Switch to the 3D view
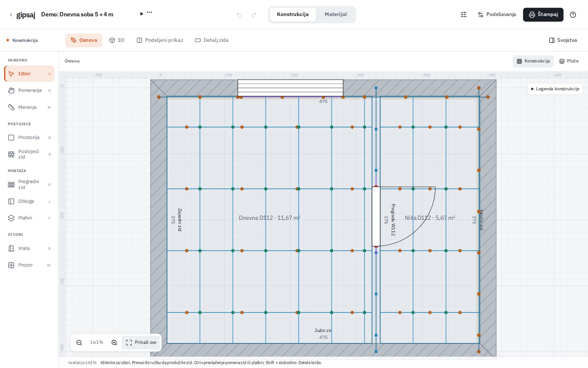 click(117, 40)
